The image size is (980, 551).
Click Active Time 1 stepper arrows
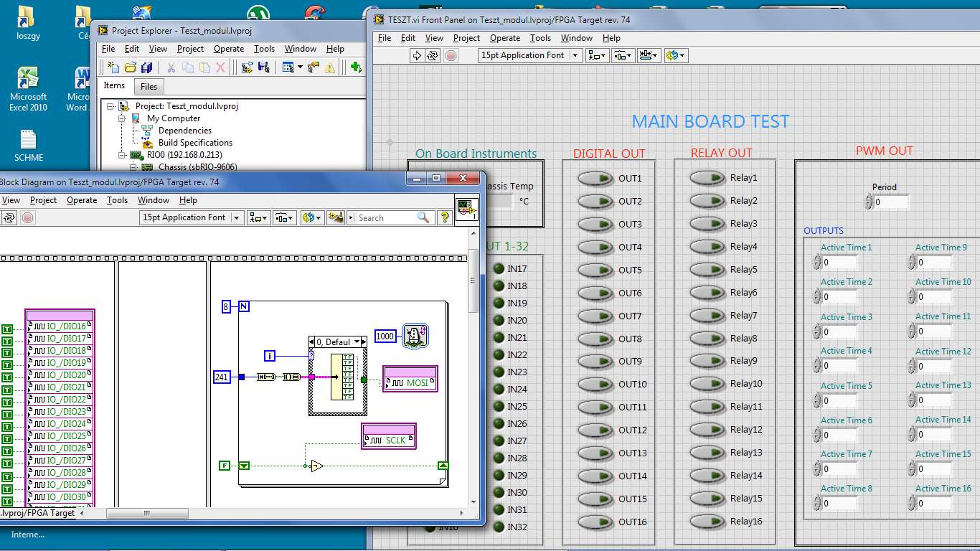(816, 262)
